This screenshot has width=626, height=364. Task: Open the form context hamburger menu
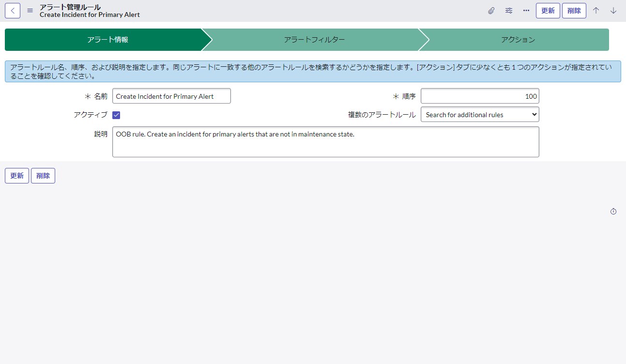(x=30, y=10)
